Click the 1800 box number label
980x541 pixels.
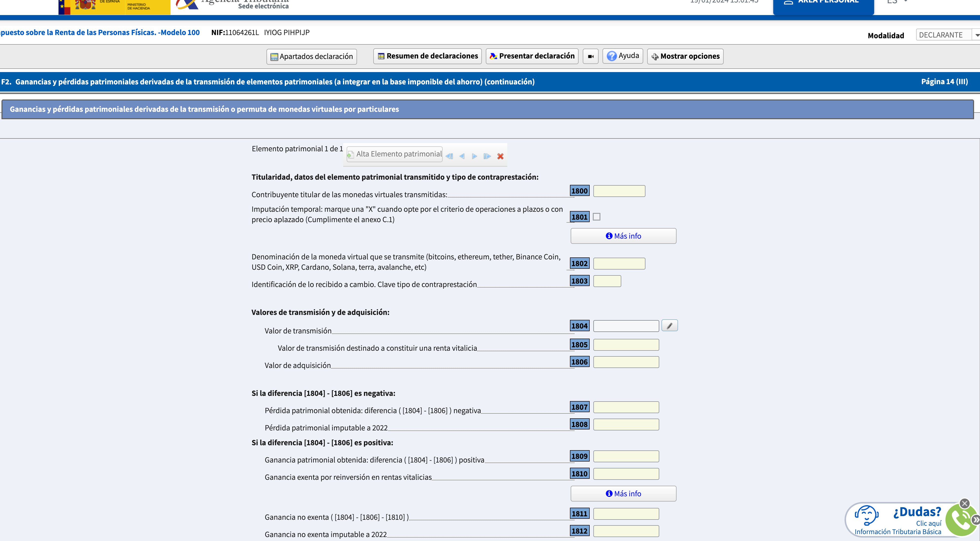point(579,191)
